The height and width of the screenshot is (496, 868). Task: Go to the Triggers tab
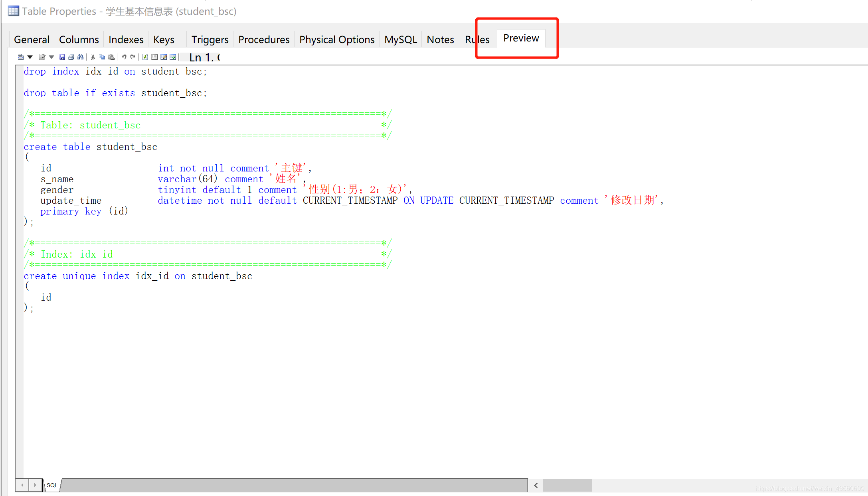(210, 39)
